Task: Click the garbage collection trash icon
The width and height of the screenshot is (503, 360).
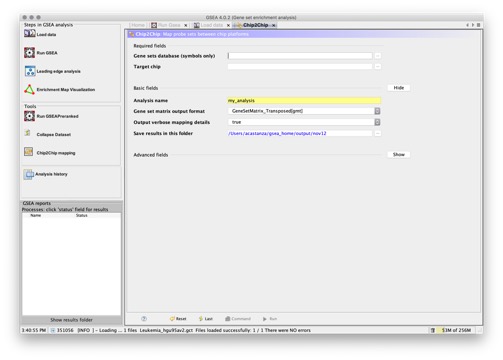Action: (x=432, y=330)
